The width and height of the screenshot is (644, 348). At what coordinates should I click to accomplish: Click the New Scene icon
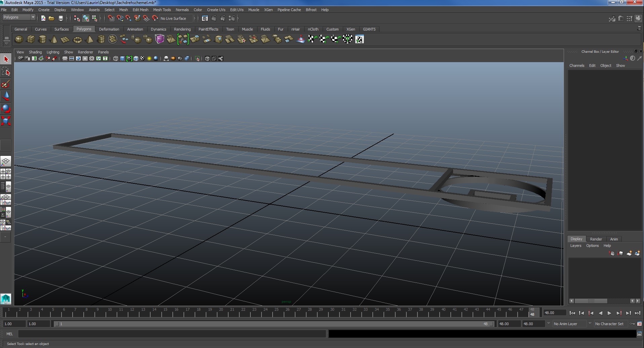pos(43,18)
